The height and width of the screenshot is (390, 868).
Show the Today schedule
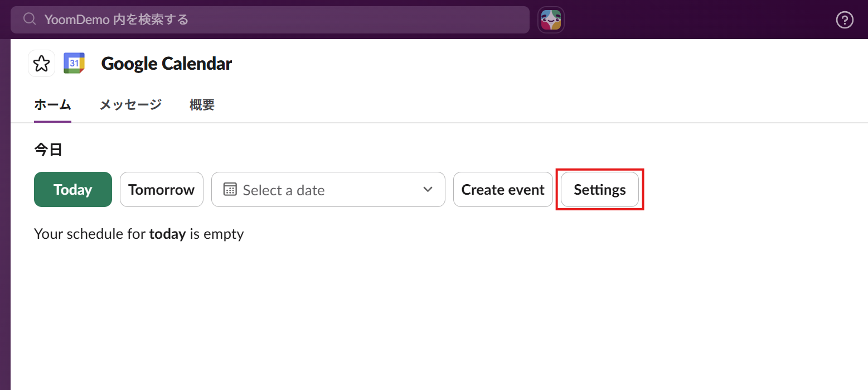pos(73,190)
